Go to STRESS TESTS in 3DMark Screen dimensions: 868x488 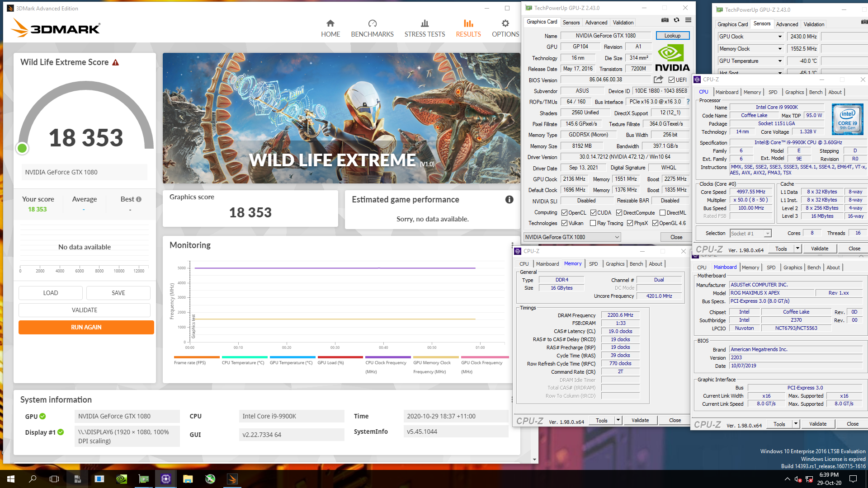pyautogui.click(x=425, y=28)
